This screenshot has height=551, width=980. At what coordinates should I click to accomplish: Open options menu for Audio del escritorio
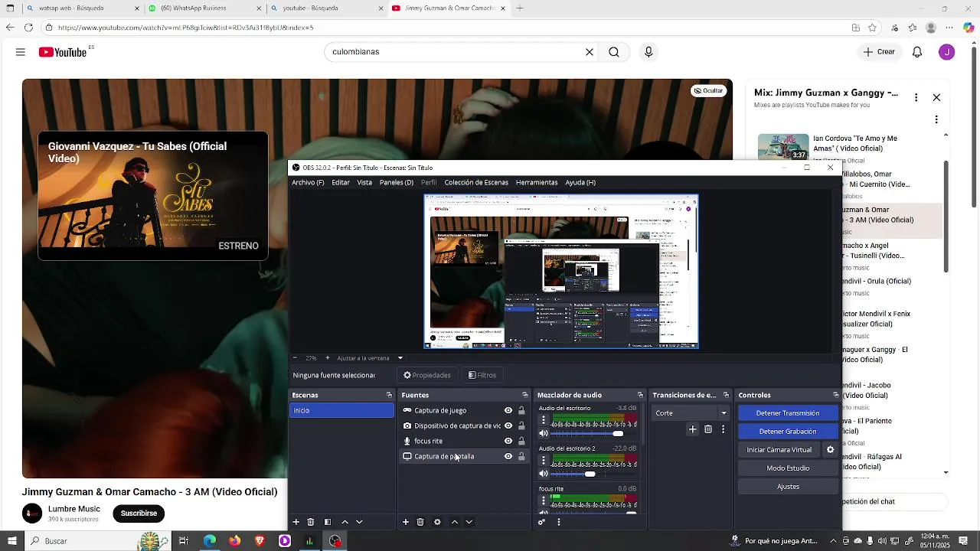544,421
